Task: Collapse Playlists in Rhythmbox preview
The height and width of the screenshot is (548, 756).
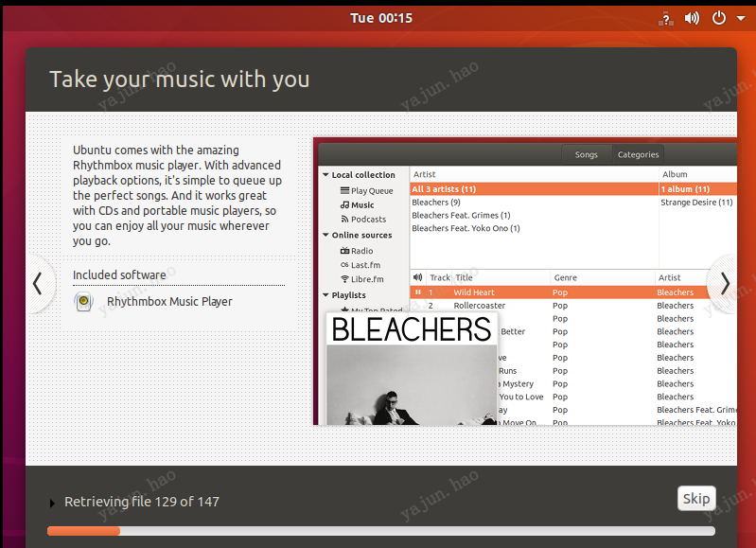Action: pos(325,294)
